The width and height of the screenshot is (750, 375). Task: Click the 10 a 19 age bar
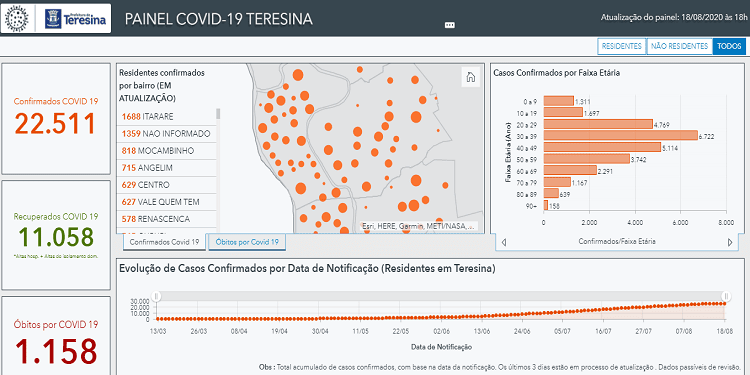pos(563,112)
